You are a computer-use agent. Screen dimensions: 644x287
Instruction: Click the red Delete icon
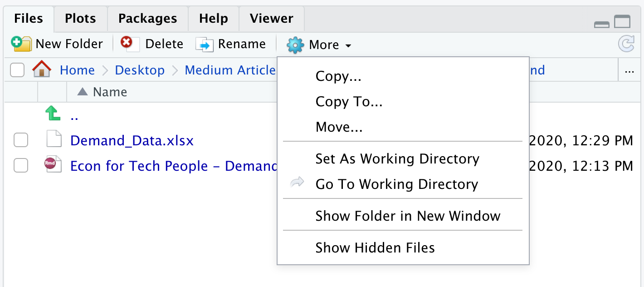[x=127, y=43]
